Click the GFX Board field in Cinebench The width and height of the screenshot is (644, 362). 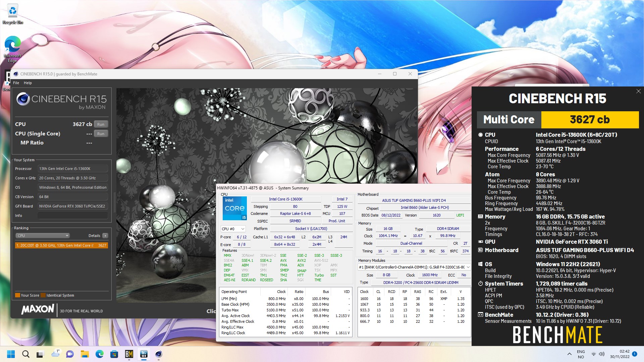click(x=73, y=206)
